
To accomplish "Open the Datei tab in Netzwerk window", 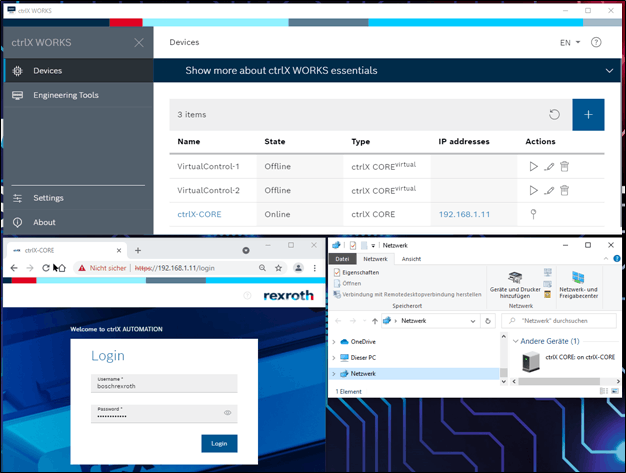I will pyautogui.click(x=342, y=259).
